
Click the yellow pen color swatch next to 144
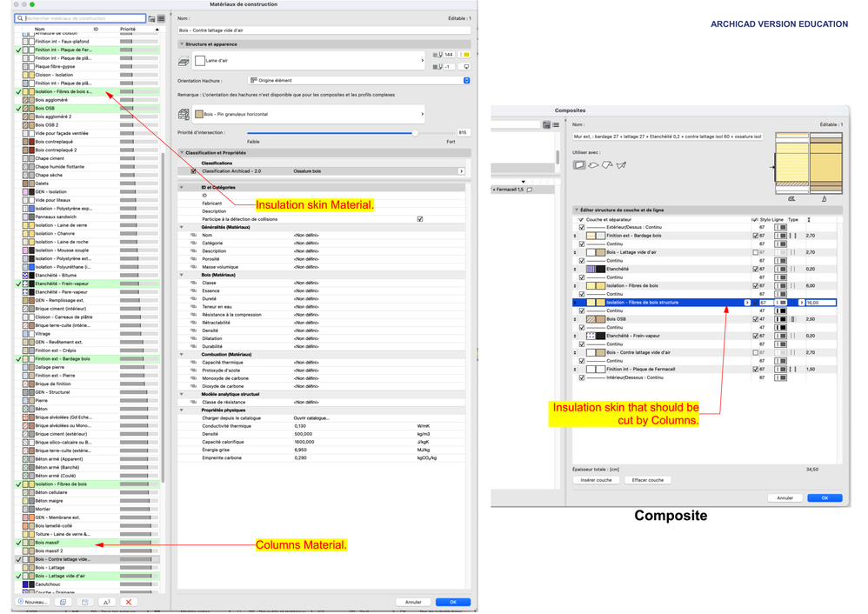[x=466, y=54]
